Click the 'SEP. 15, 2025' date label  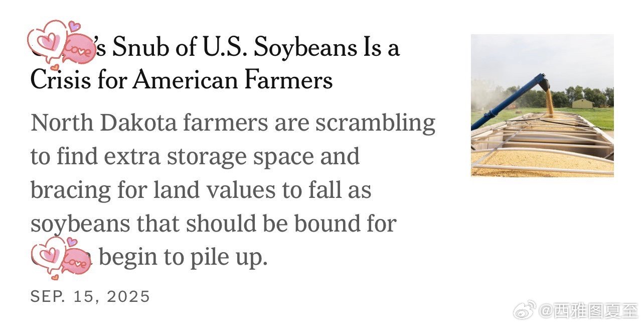pyautogui.click(x=90, y=296)
